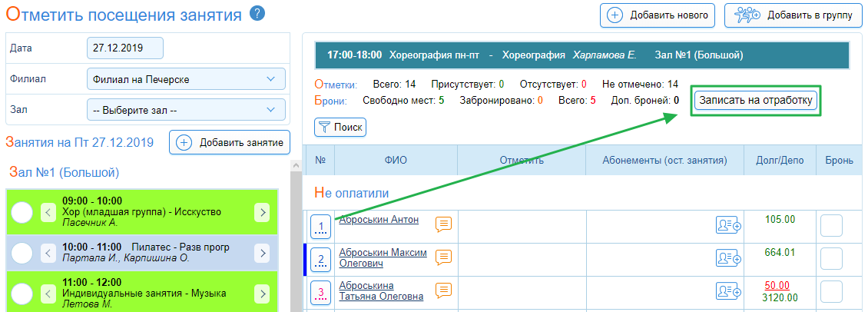Click right arrow on 10:00 - 11:00 Пилатес lesson

262,254
